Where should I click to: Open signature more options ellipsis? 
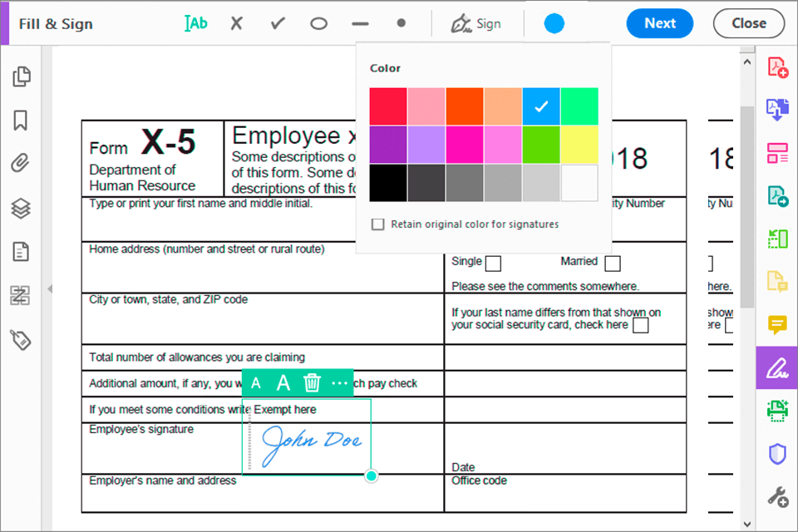(x=339, y=383)
